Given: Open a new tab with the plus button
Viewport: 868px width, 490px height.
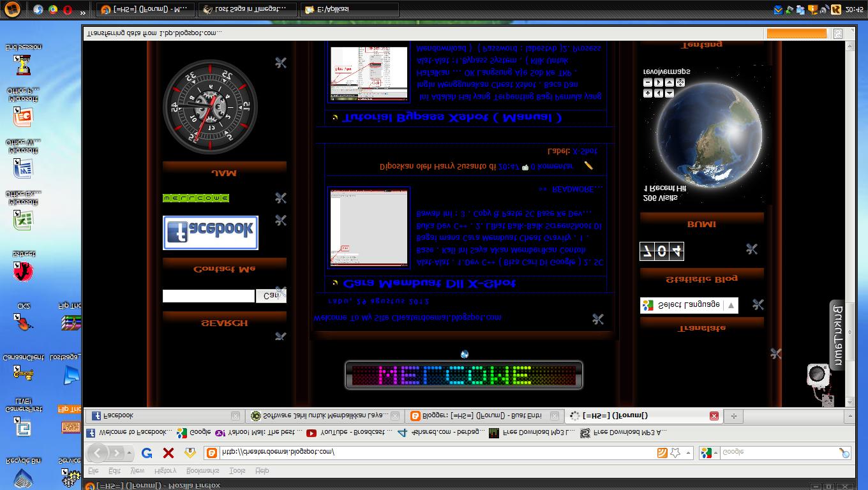Looking at the screenshot, I should coord(733,416).
